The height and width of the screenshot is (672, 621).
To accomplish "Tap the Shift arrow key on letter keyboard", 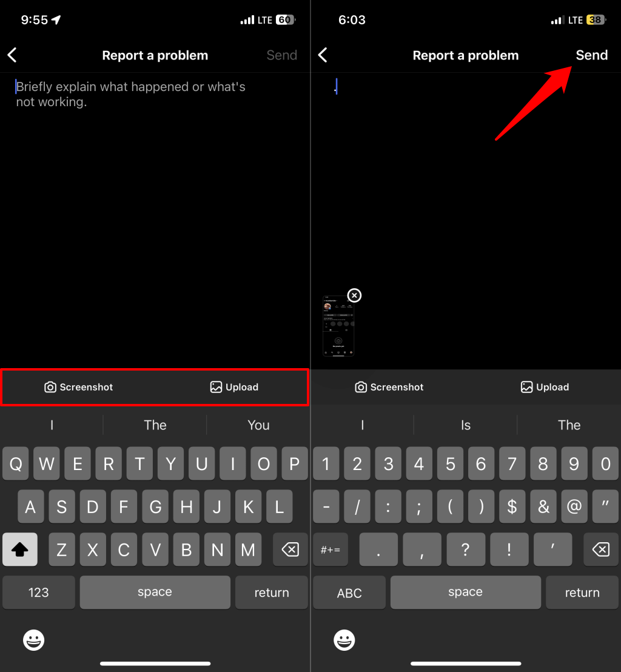I will click(20, 549).
